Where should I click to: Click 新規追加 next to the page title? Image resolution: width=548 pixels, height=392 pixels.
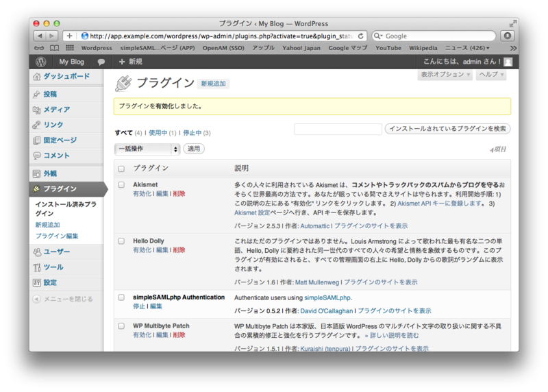[x=213, y=84]
